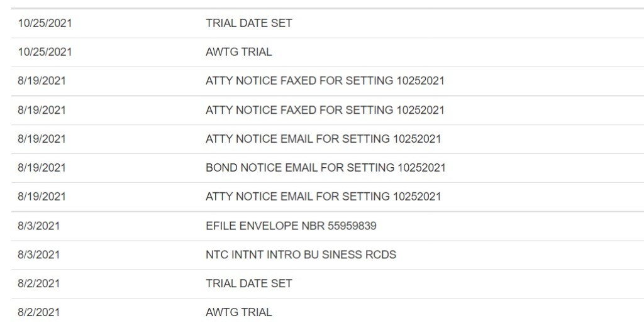Click date beside ATTY NOTICE EMAIL under BOND NOTICE
This screenshot has height=323, width=644.
(x=42, y=197)
